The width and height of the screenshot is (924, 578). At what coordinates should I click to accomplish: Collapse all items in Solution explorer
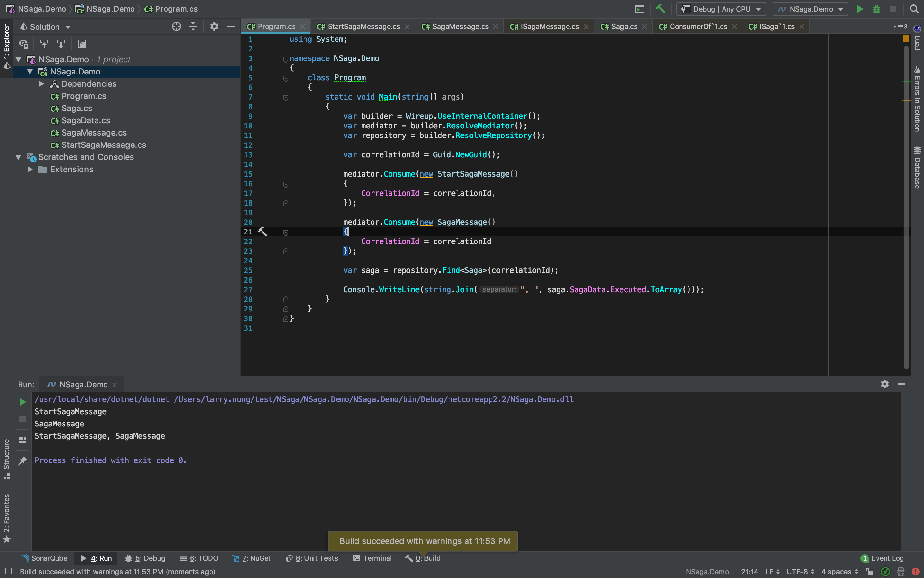click(193, 26)
